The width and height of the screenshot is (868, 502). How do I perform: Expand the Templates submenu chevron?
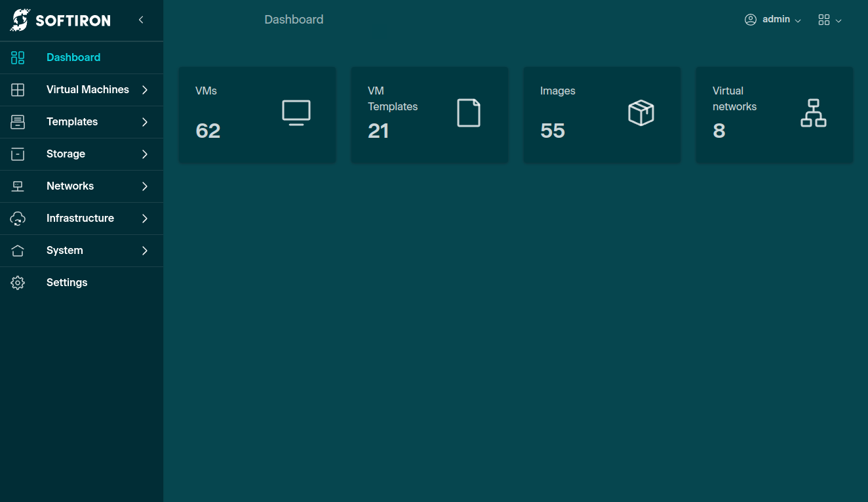coord(145,122)
